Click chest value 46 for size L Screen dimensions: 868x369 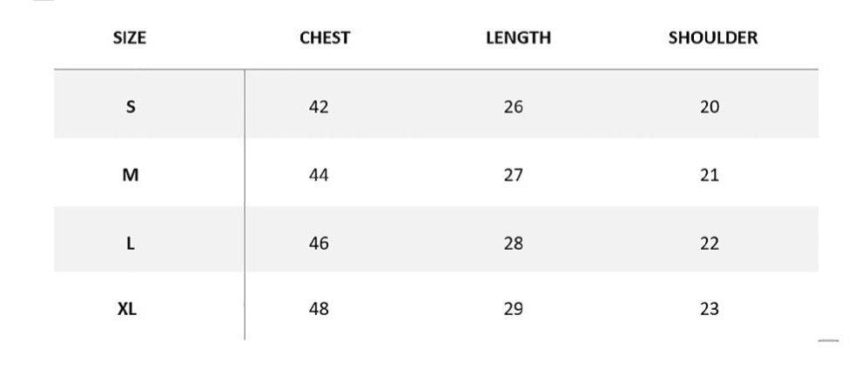coord(319,244)
